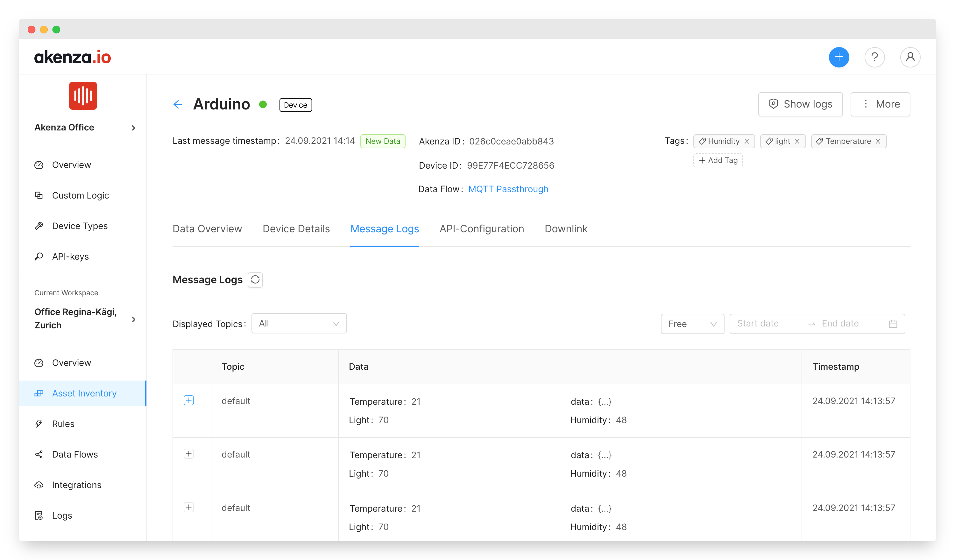Click the Custom Logic sidebar icon

39,195
